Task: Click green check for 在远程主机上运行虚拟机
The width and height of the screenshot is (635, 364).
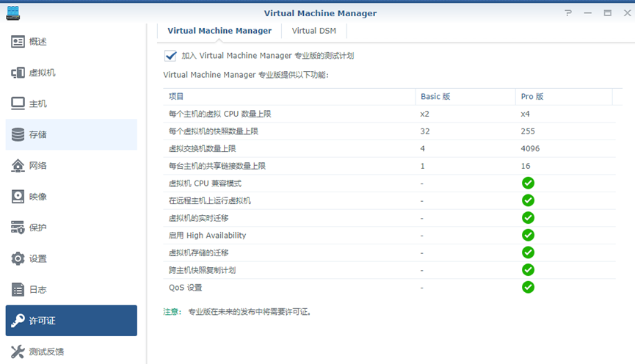Action: click(528, 200)
